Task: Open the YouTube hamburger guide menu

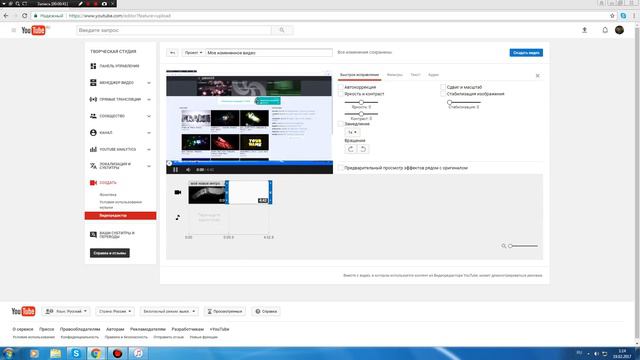Action: click(13, 30)
